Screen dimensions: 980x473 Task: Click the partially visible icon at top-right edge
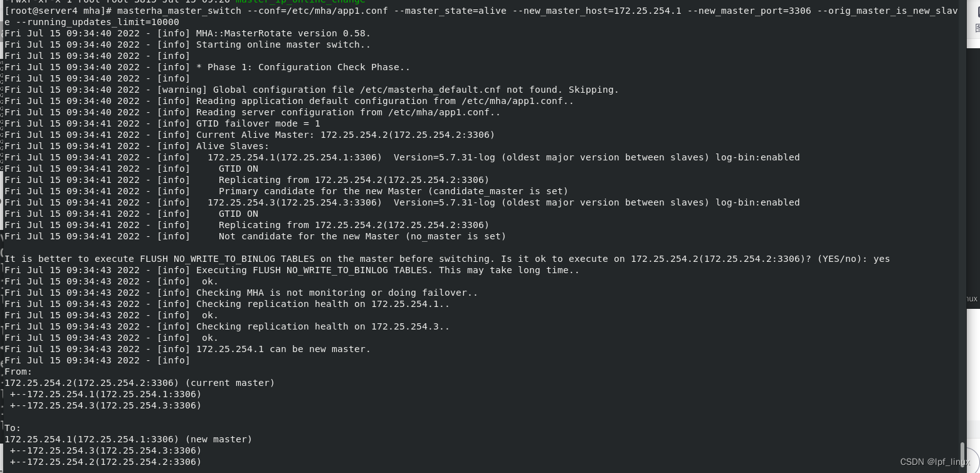coord(976,11)
